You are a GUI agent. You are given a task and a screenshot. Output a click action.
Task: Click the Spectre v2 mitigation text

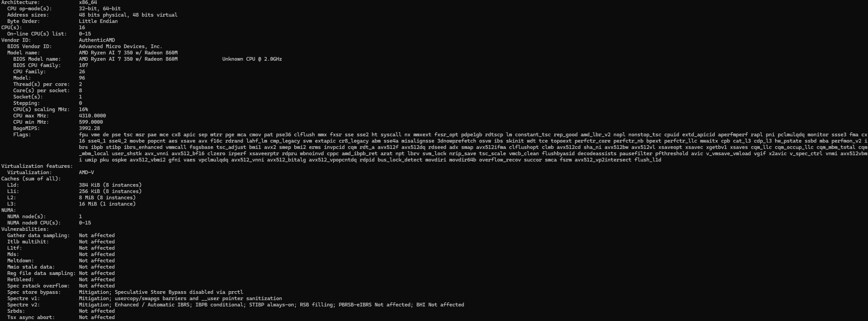point(271,305)
